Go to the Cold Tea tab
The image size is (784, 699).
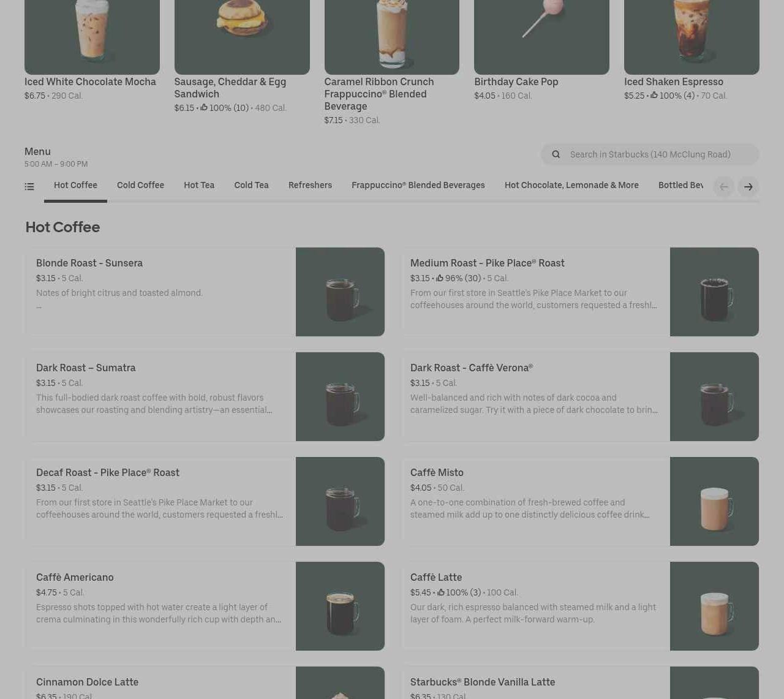tap(251, 186)
